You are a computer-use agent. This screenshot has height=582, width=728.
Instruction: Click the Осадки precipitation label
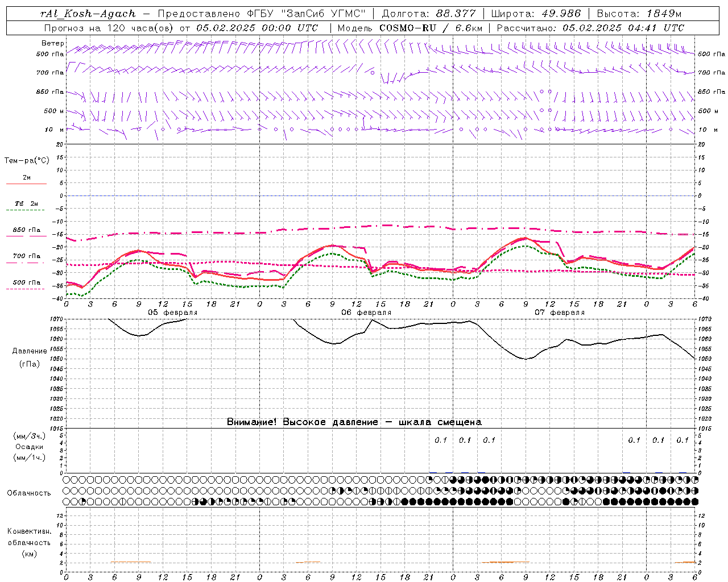[x=30, y=447]
